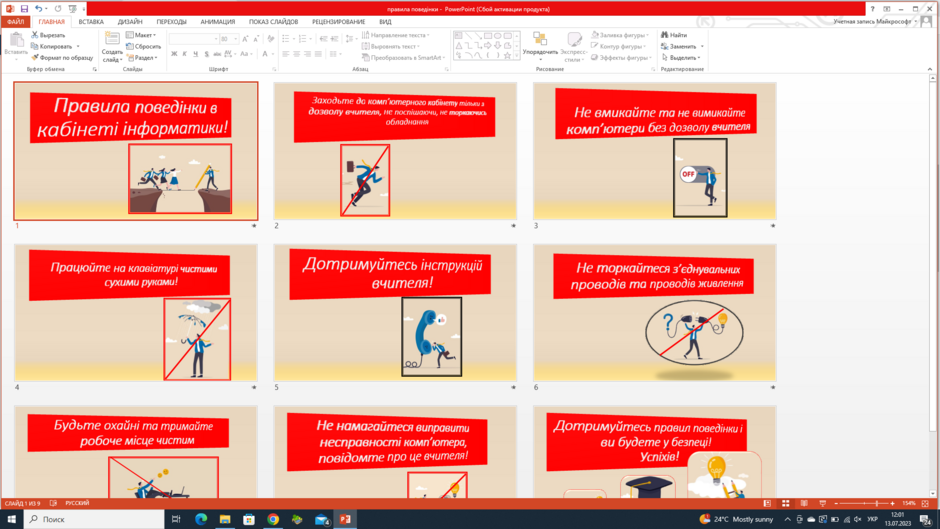Screen dimensions: 940x529
Task: Click the Arrange (Упорядочить) button
Action: (540, 46)
